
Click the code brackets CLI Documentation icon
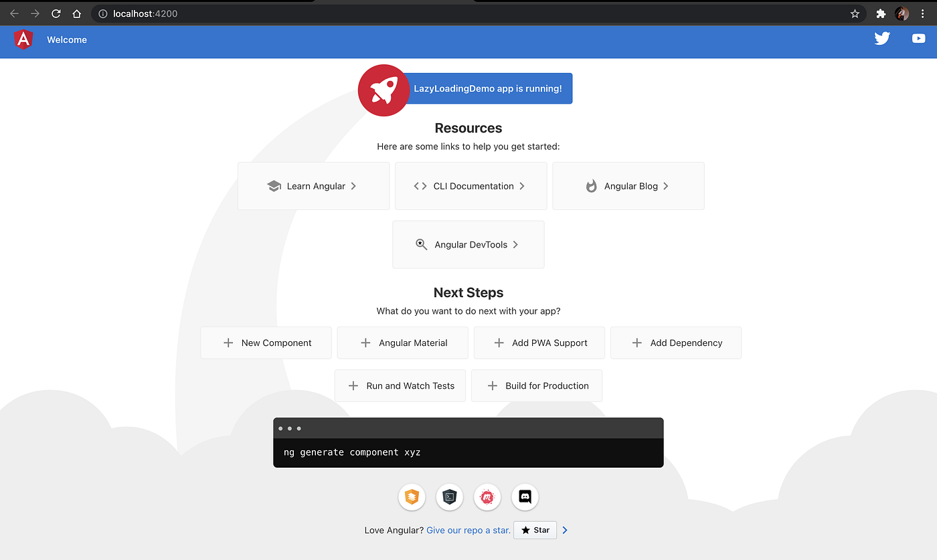tap(420, 186)
